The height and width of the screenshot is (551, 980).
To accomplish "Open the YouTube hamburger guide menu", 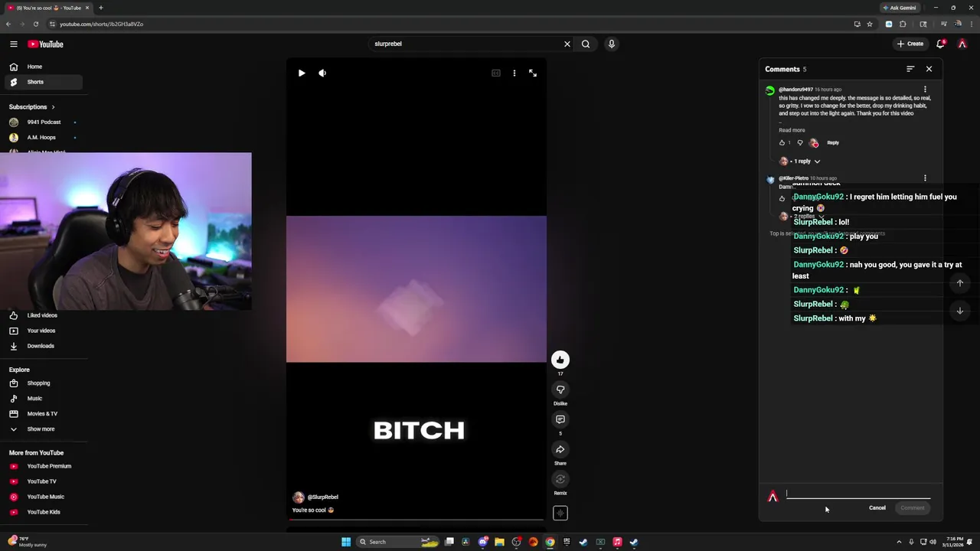I will pyautogui.click(x=13, y=44).
